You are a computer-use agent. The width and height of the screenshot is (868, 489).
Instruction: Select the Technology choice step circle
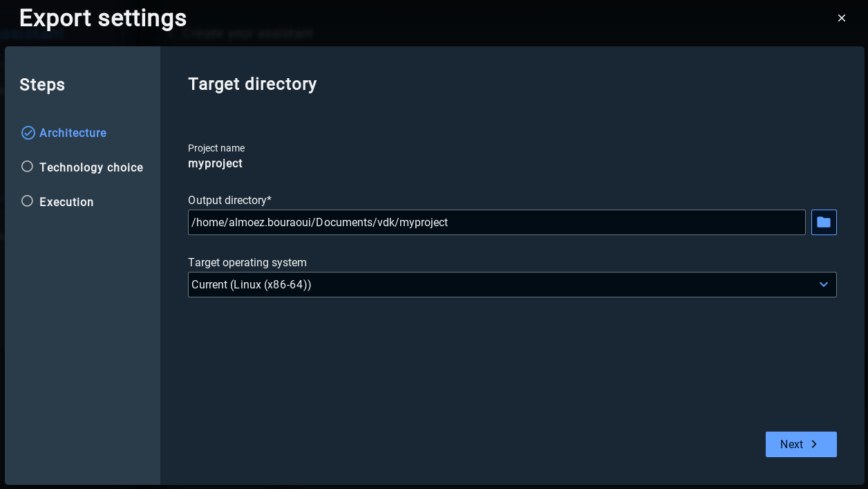tap(27, 167)
